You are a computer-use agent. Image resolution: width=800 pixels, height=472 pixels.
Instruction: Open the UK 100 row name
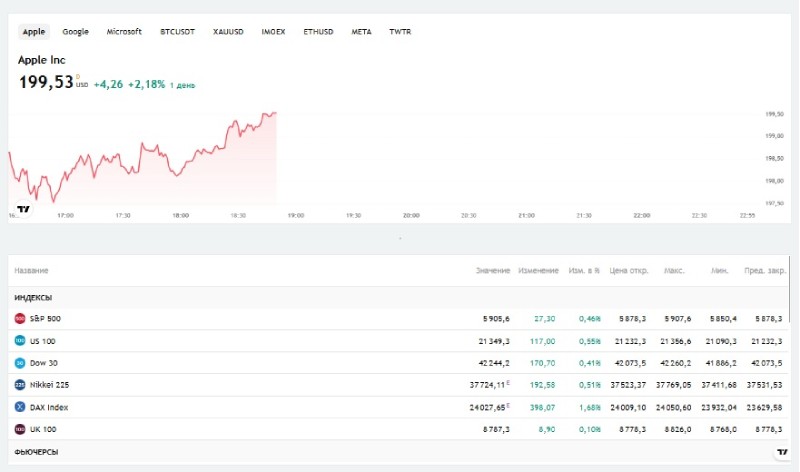(x=43, y=429)
